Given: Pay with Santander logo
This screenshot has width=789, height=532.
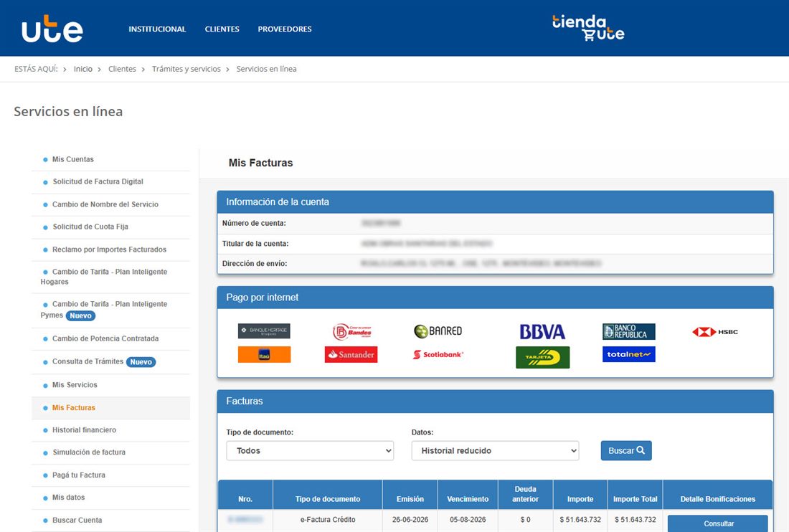Looking at the screenshot, I should (351, 354).
